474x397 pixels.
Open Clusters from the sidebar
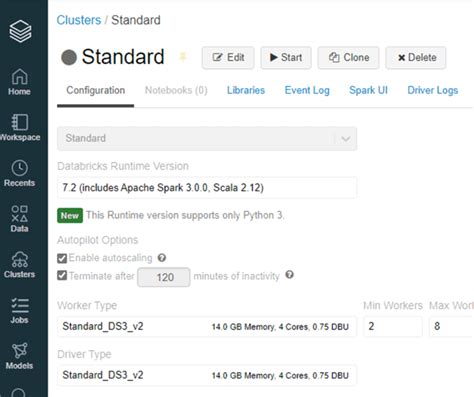pos(19,265)
